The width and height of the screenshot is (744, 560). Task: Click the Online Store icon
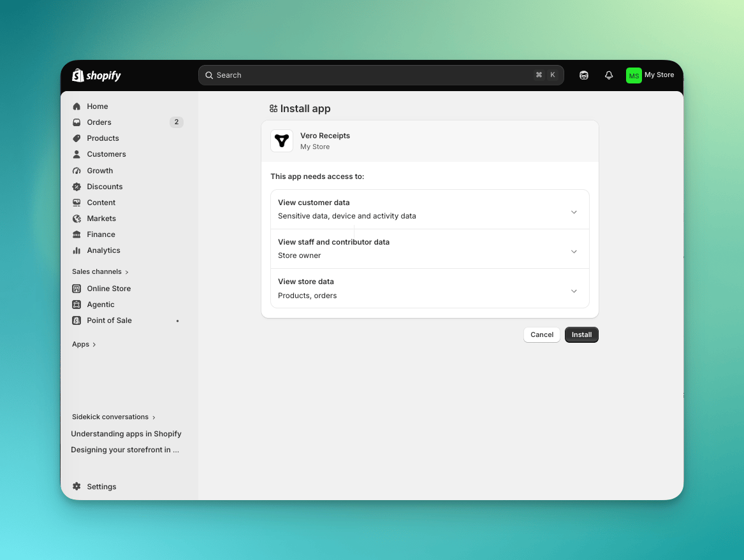tap(77, 289)
